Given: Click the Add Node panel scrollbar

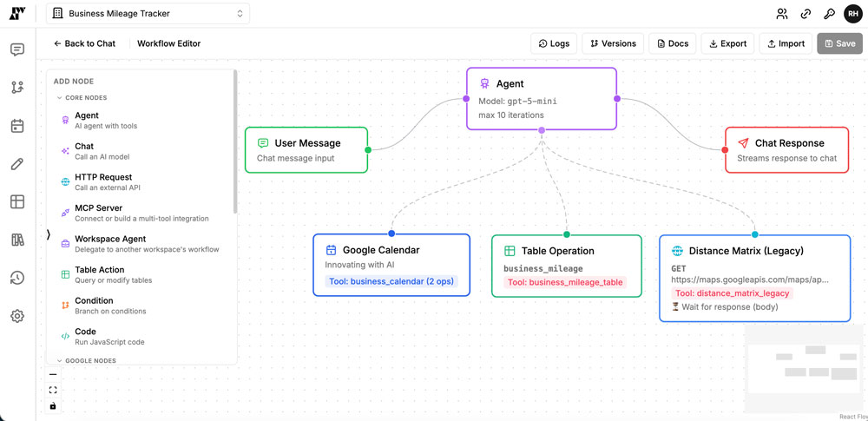Looking at the screenshot, I should [x=235, y=141].
